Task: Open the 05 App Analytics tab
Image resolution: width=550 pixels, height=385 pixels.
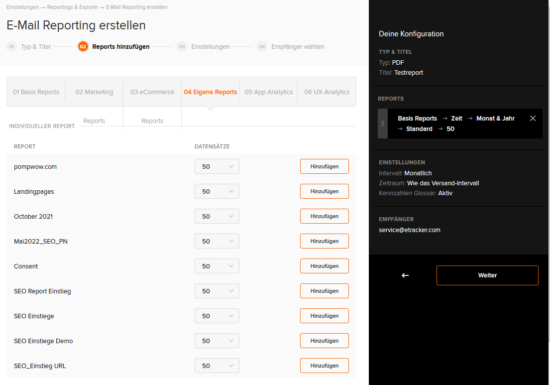Action: pos(269,92)
